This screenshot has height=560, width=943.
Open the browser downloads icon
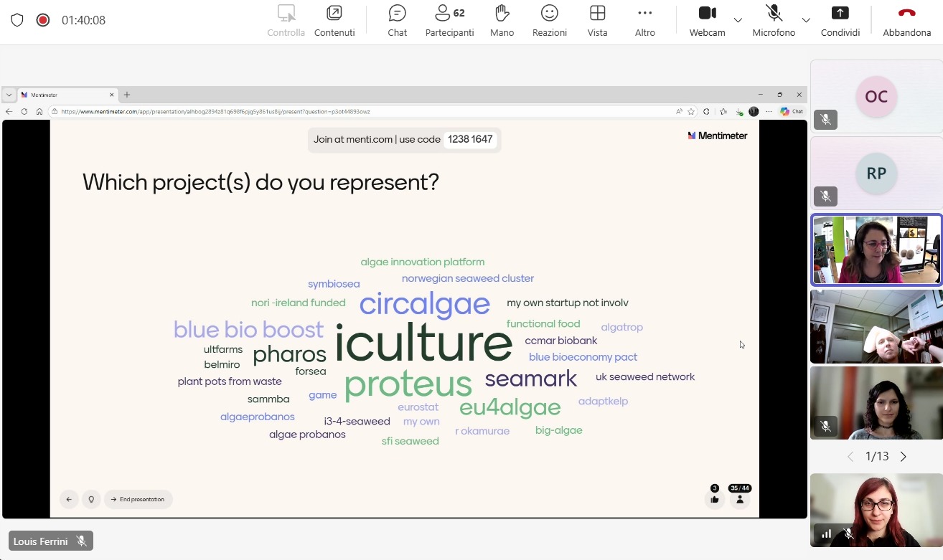[x=739, y=112]
